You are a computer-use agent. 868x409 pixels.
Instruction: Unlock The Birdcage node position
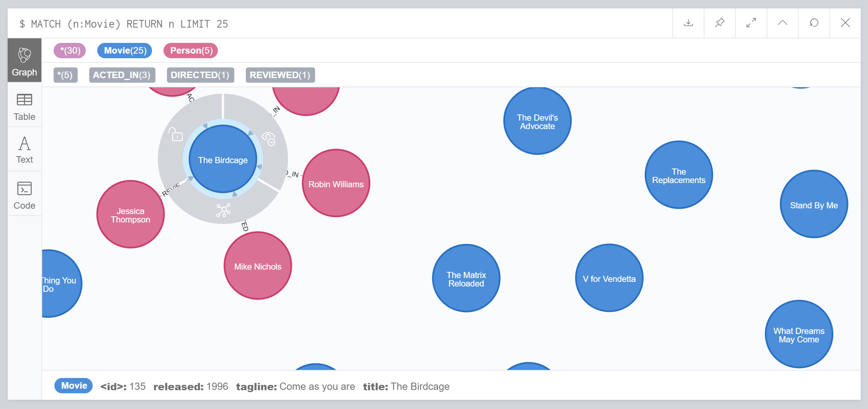176,134
